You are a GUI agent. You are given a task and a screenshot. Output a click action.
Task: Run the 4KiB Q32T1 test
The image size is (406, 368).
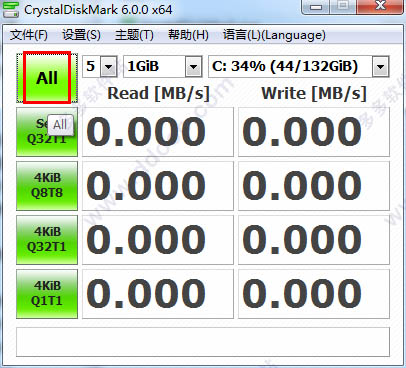[x=47, y=240]
